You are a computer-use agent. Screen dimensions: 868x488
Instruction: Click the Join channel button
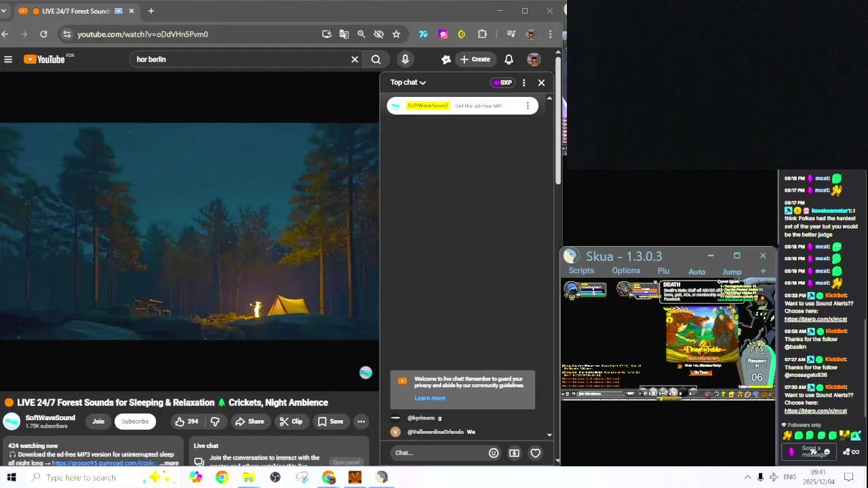click(98, 422)
